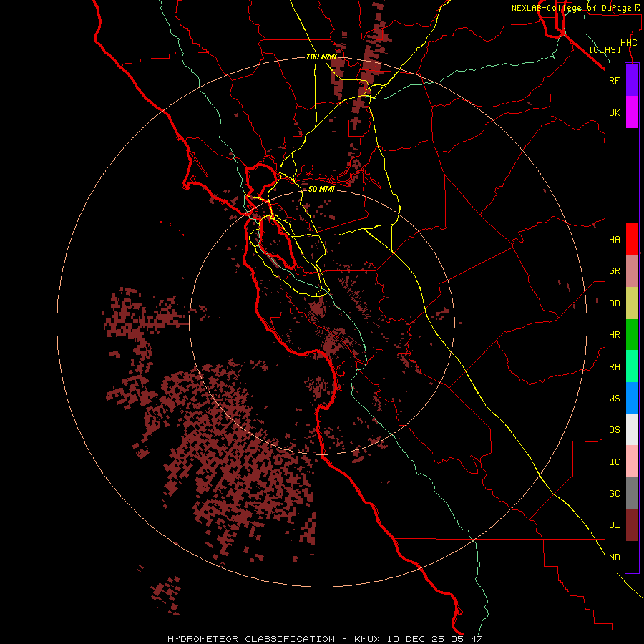
Task: Click the HA red legend swatch
Action: point(632,239)
